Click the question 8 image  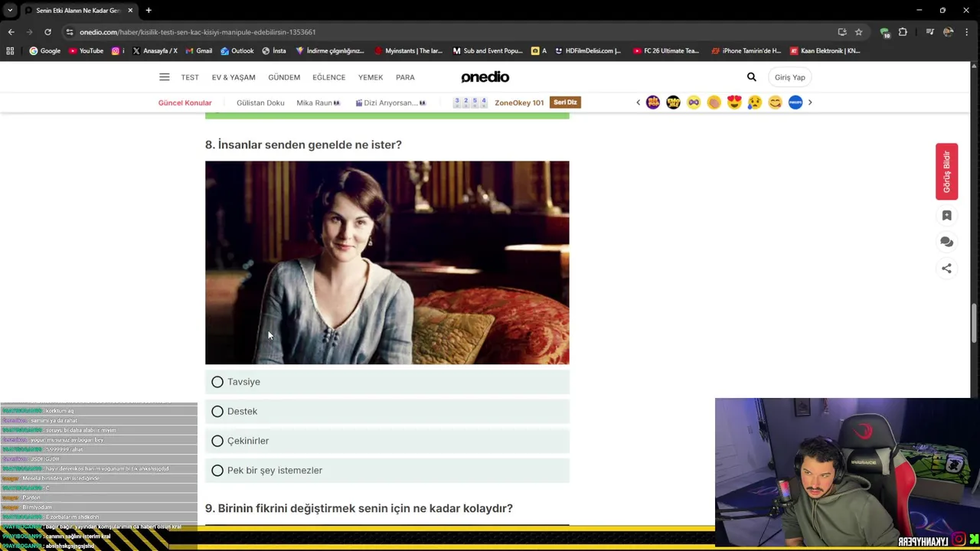387,262
